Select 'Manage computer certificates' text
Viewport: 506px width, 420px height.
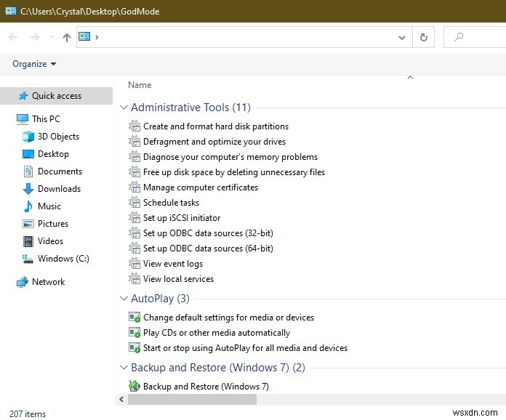201,187
